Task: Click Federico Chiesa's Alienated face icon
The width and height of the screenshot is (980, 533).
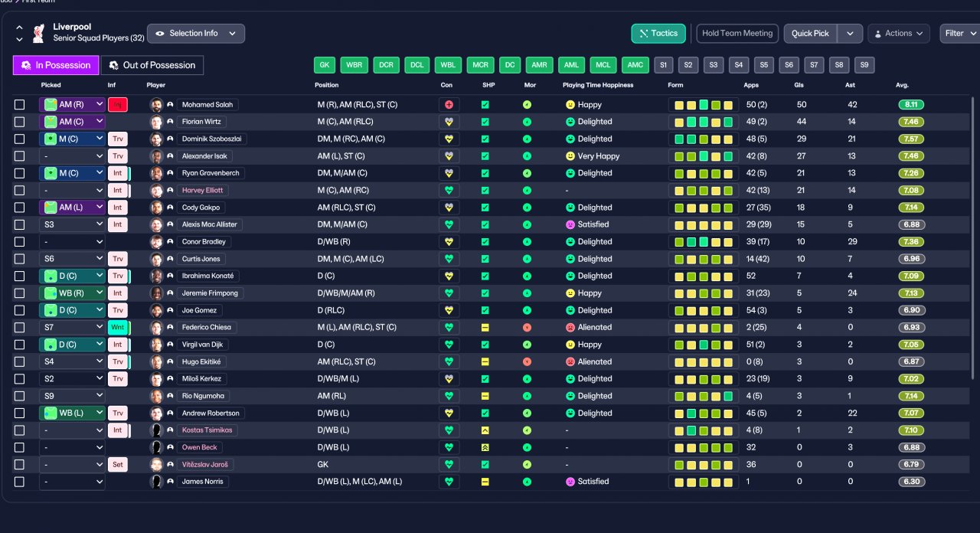Action: 570,327
